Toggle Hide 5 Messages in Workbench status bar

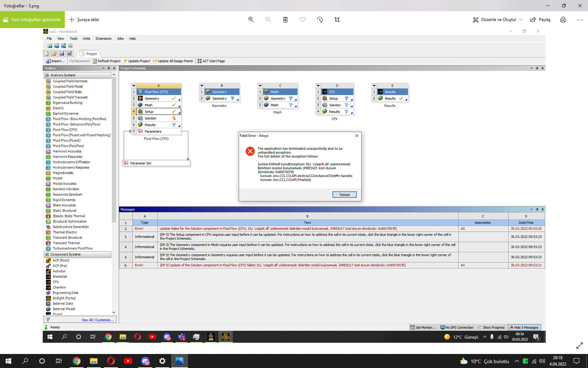pos(524,327)
